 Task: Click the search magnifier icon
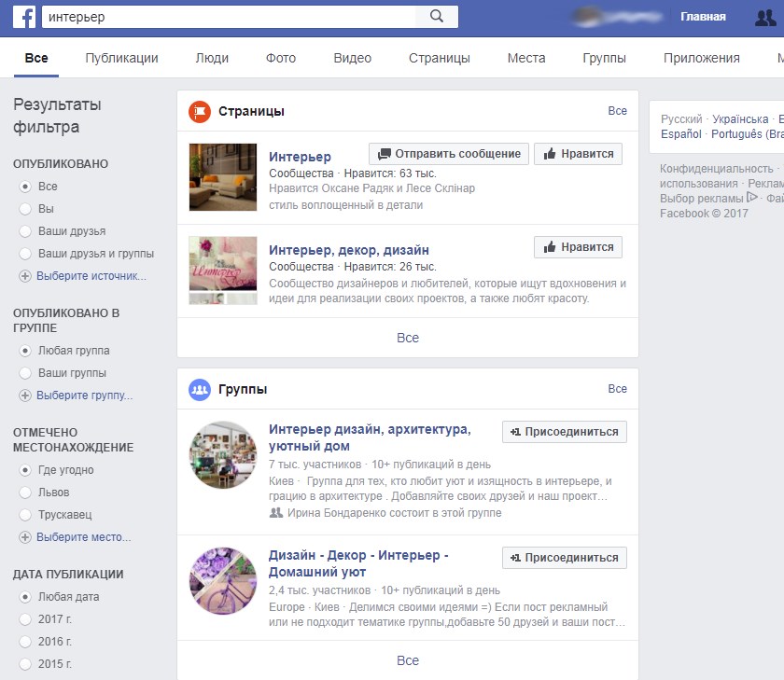(x=437, y=17)
